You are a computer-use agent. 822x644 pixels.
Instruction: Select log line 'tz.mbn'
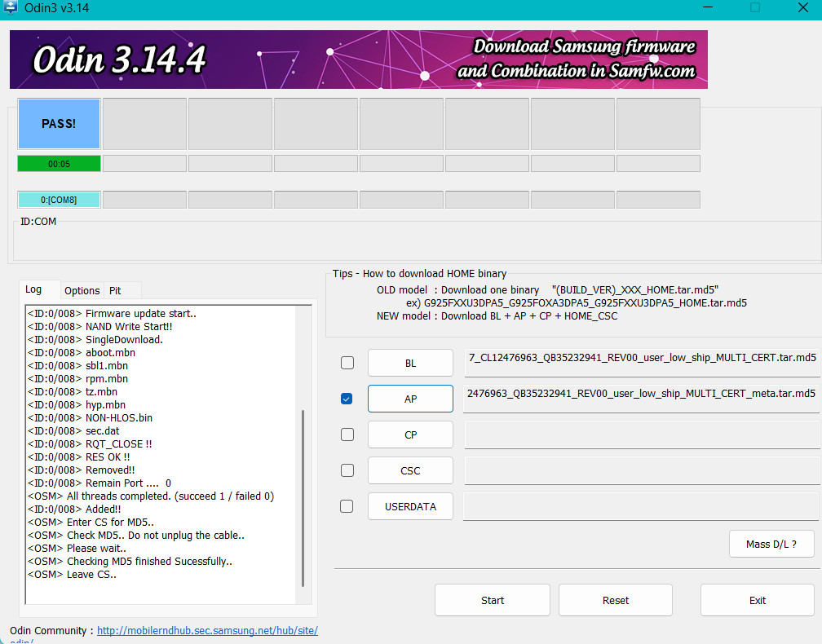[x=73, y=392]
